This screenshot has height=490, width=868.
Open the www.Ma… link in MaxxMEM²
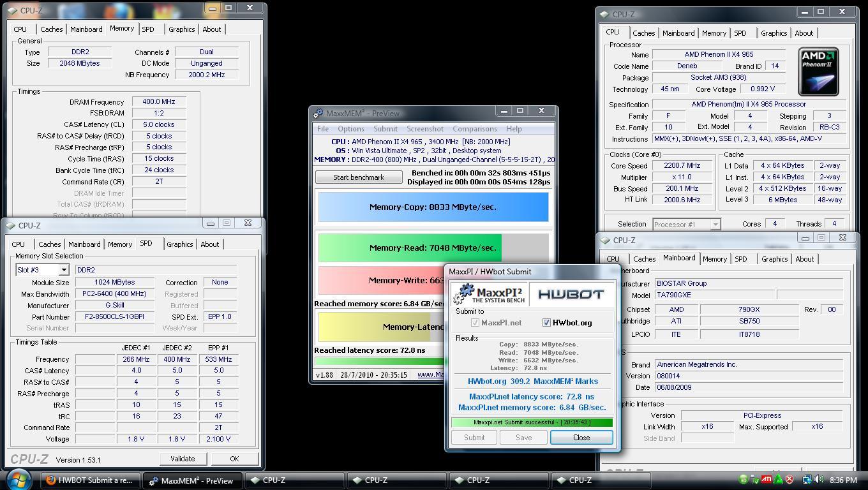pyautogui.click(x=431, y=375)
